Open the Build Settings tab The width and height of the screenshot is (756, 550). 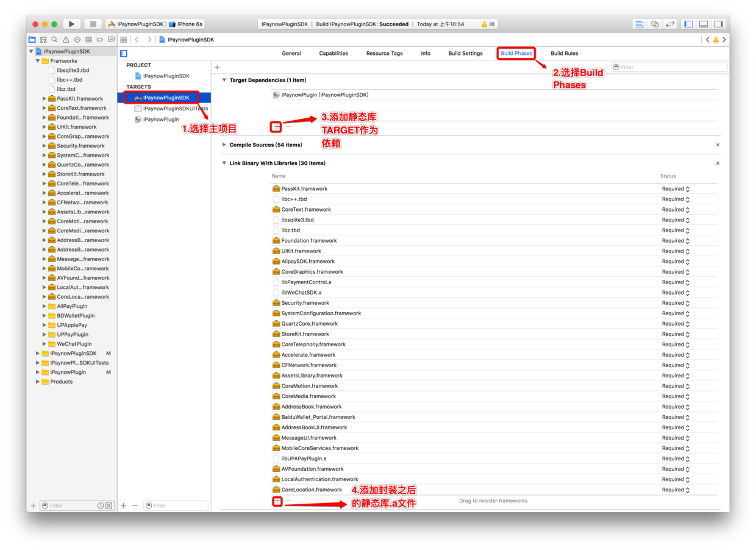[465, 54]
